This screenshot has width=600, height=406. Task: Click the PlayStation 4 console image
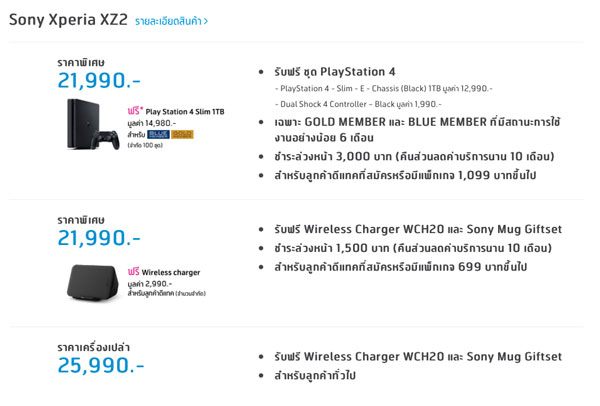84,124
